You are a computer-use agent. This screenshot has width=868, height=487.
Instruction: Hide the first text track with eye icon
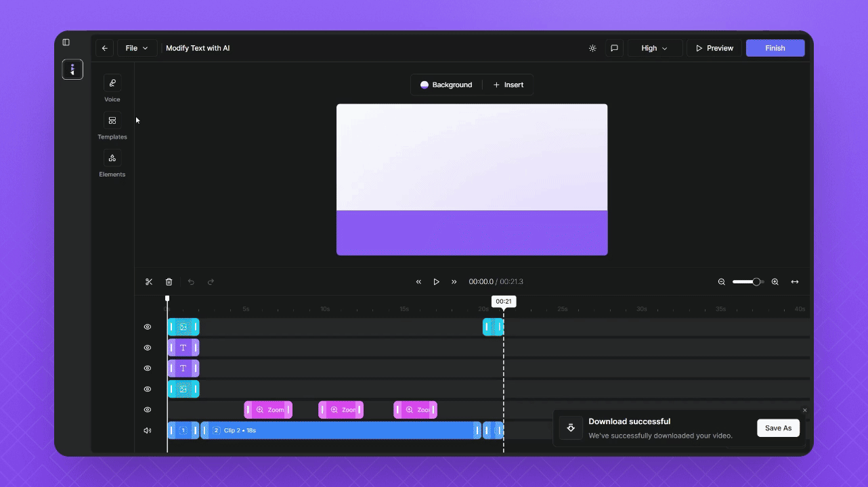[148, 348]
